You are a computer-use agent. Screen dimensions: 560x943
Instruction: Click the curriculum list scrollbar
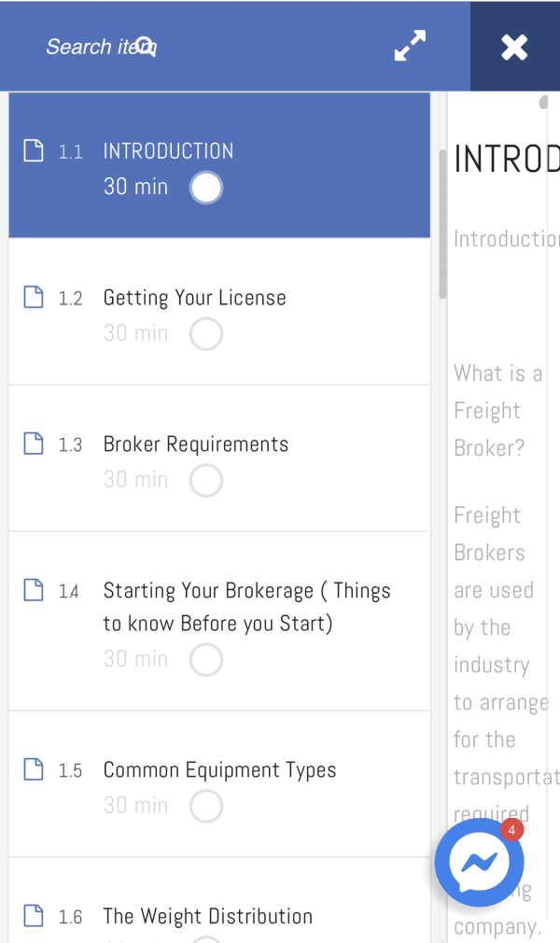pos(441,224)
